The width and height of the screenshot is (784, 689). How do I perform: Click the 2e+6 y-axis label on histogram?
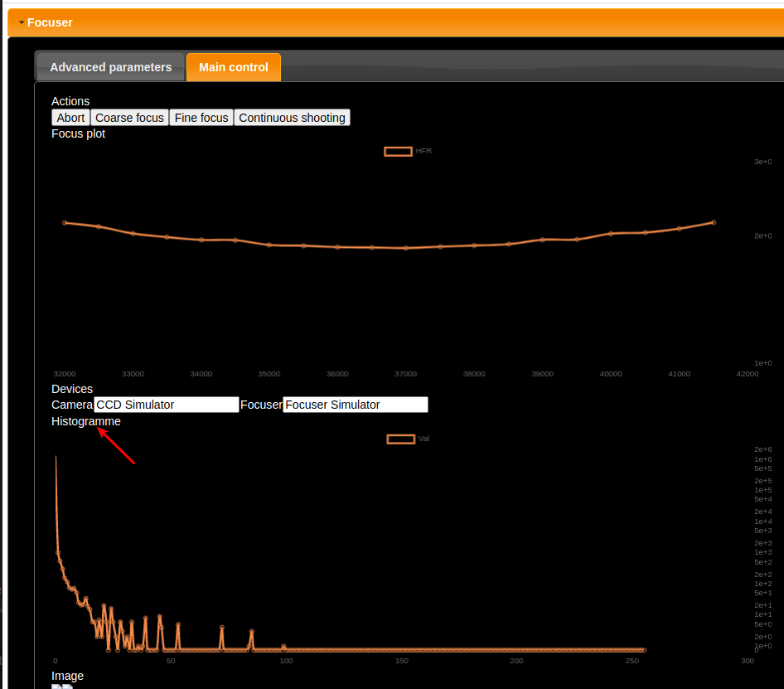point(763,449)
